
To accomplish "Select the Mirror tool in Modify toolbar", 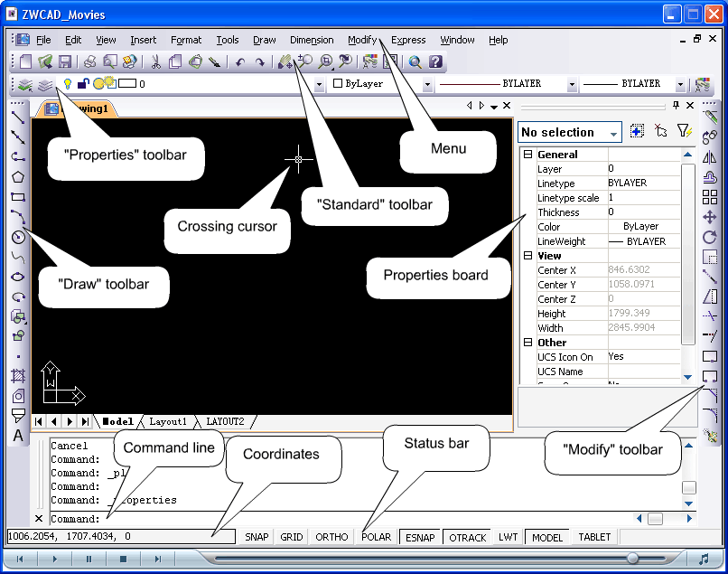I will point(710,157).
